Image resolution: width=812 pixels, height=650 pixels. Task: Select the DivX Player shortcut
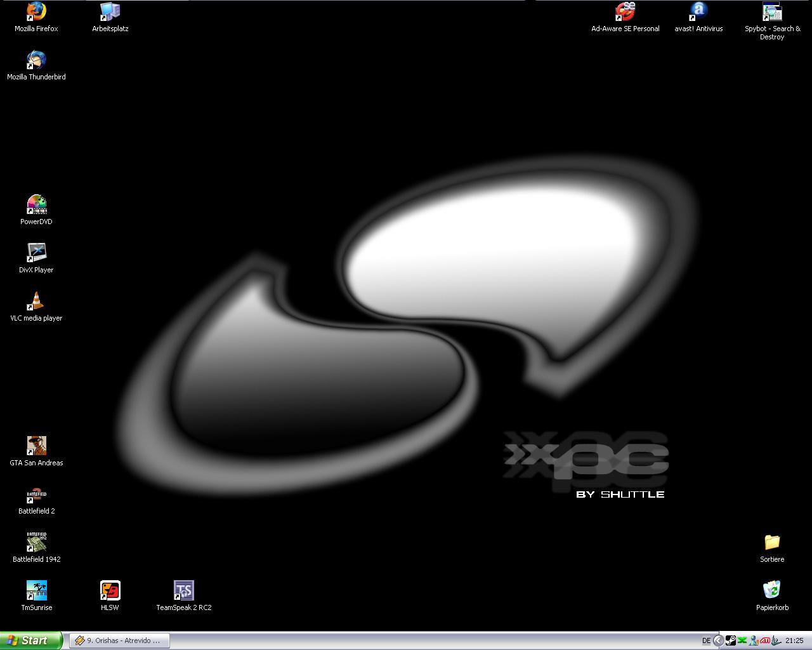click(x=36, y=253)
